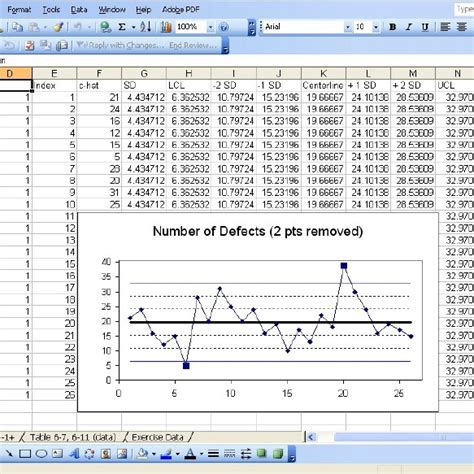
Task: Select column header G
Action: (x=144, y=73)
